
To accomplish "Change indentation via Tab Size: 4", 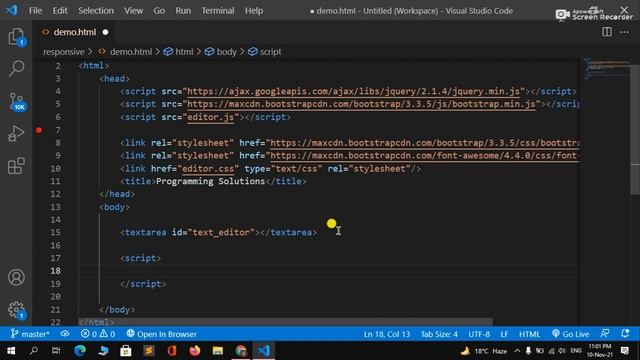I will tap(439, 334).
